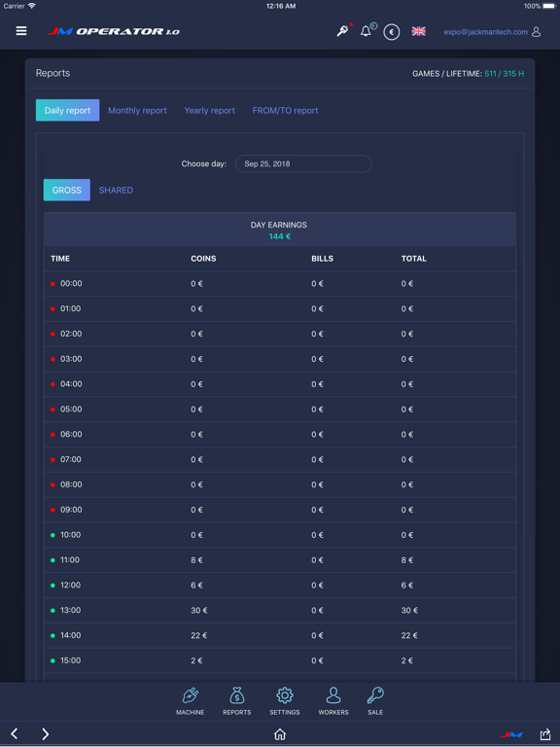Open the hamburger menu

21,31
